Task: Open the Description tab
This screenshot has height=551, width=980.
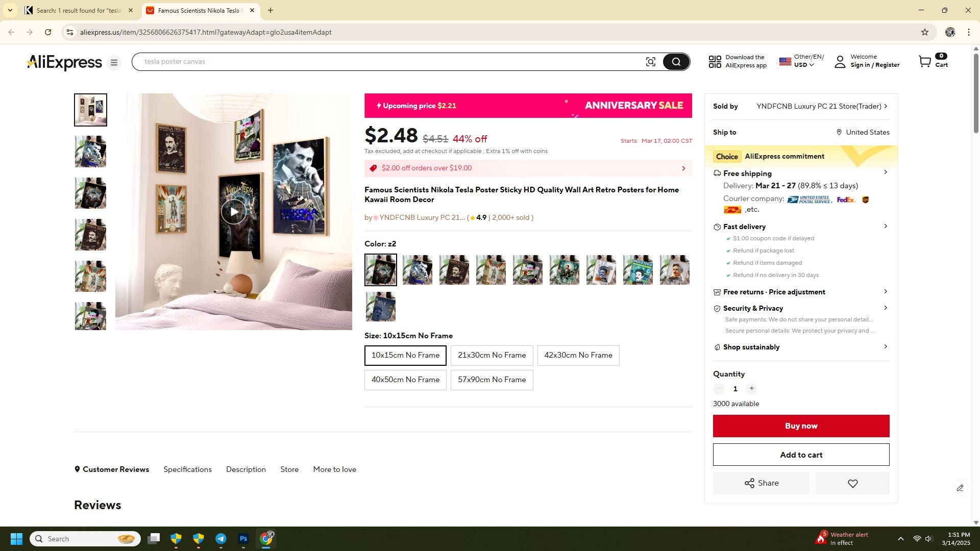Action: [246, 469]
